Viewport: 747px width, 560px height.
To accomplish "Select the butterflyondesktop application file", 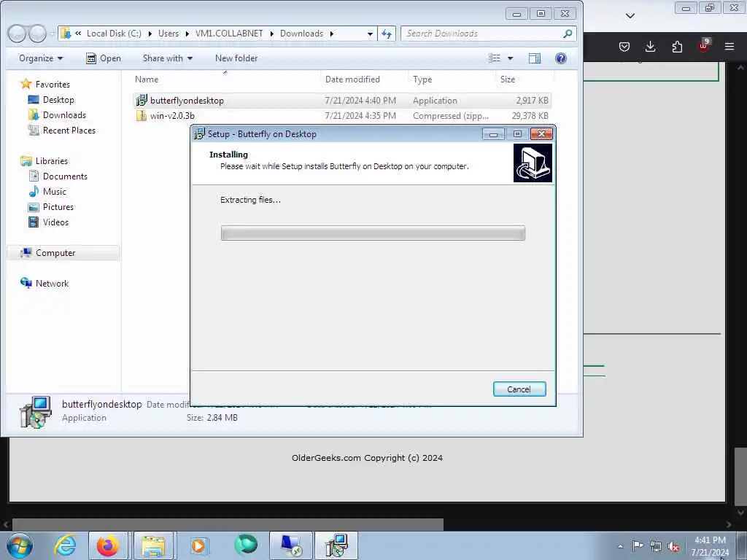I will tap(342, 101).
